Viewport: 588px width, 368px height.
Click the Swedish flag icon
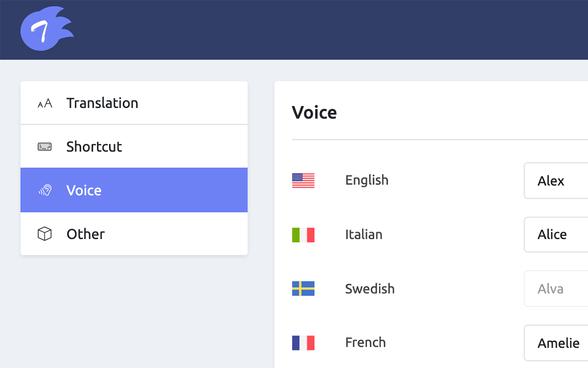tap(303, 289)
